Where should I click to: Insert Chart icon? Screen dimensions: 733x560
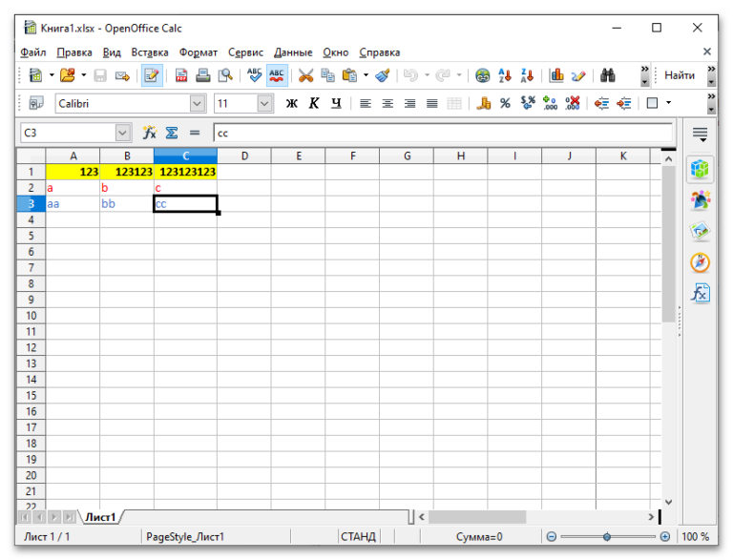tap(556, 75)
